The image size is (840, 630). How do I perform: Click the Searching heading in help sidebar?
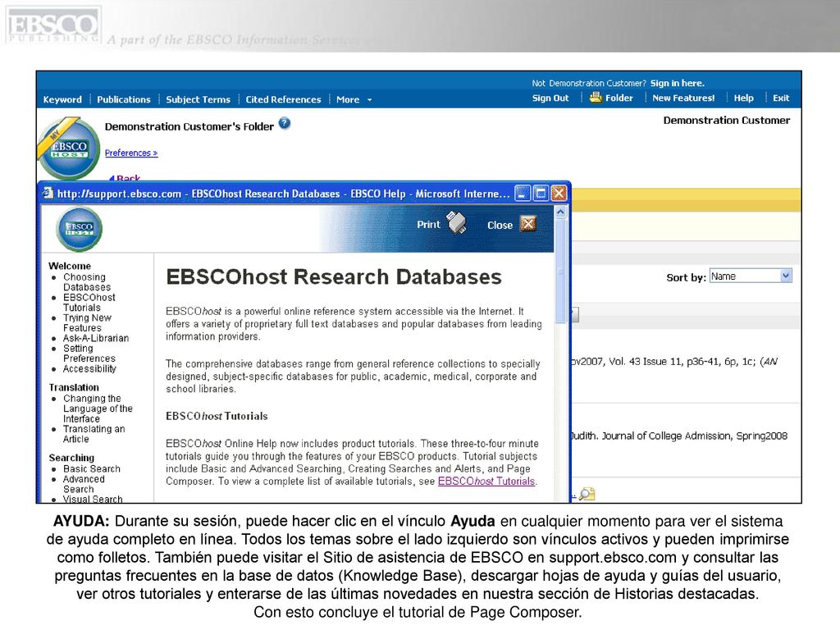pyautogui.click(x=71, y=458)
